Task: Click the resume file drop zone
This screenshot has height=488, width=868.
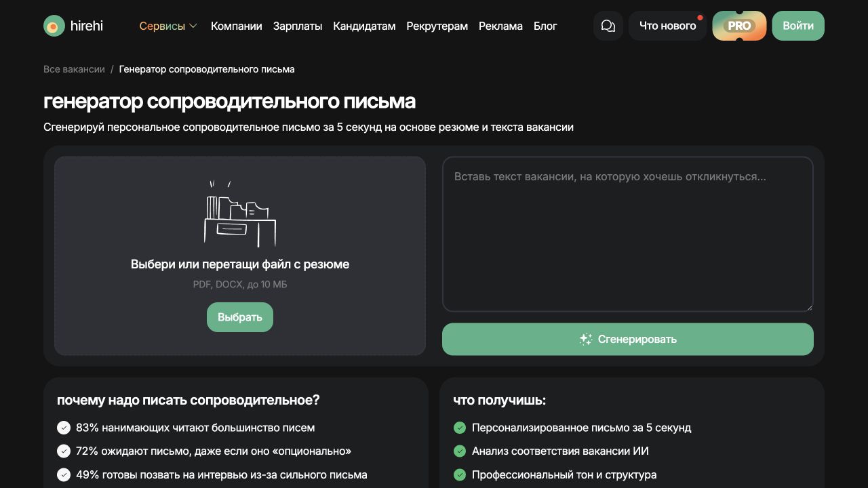Action: click(240, 256)
